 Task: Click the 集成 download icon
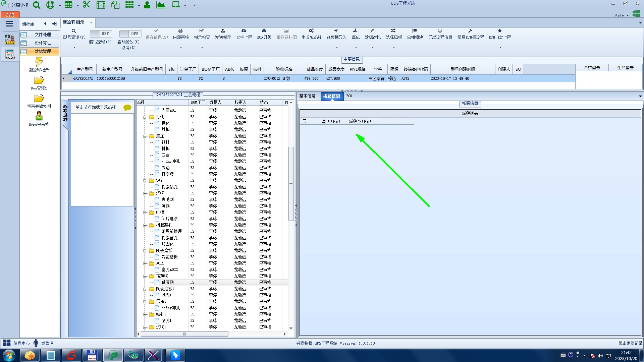pos(355,31)
